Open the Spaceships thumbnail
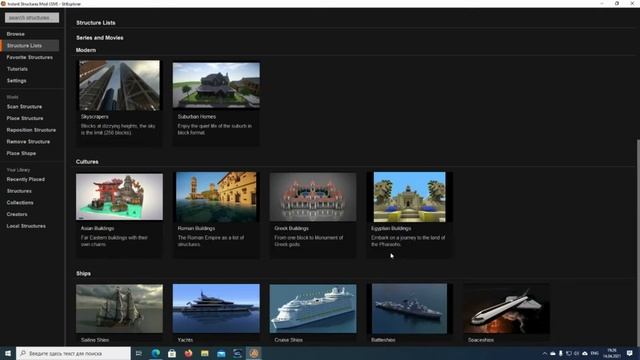The height and width of the screenshot is (360, 640). point(507,309)
